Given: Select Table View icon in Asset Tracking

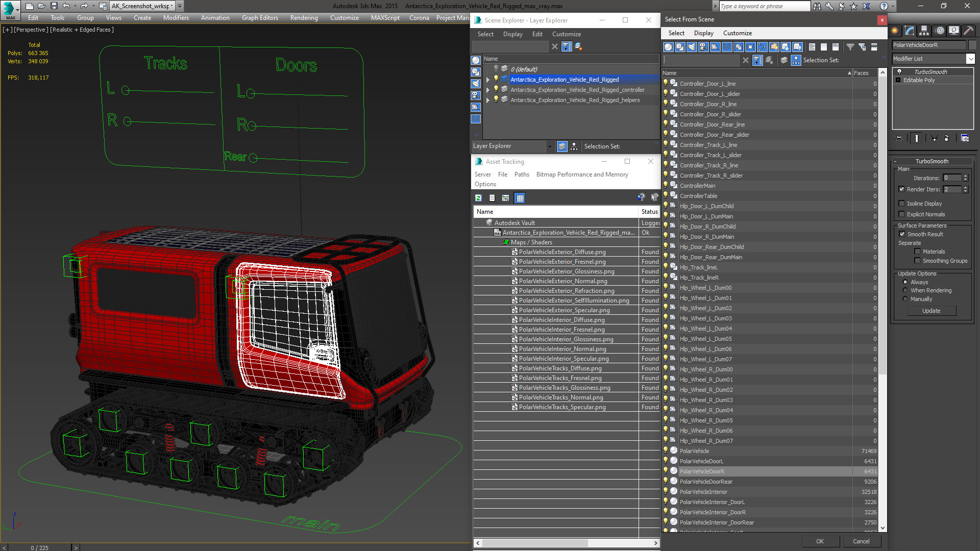Looking at the screenshot, I should 520,198.
